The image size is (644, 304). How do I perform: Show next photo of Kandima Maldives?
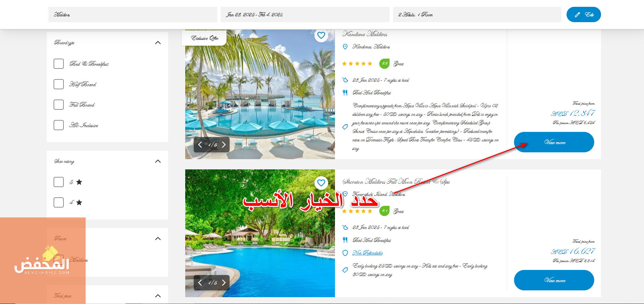click(224, 145)
